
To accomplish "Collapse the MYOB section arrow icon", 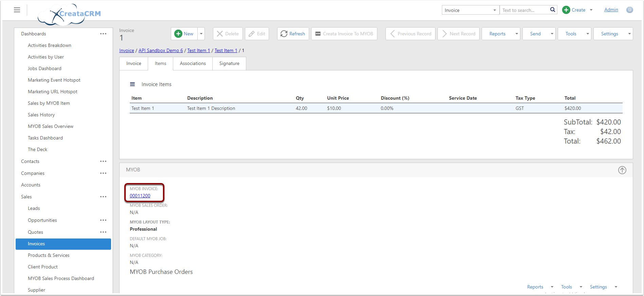I will tap(622, 170).
